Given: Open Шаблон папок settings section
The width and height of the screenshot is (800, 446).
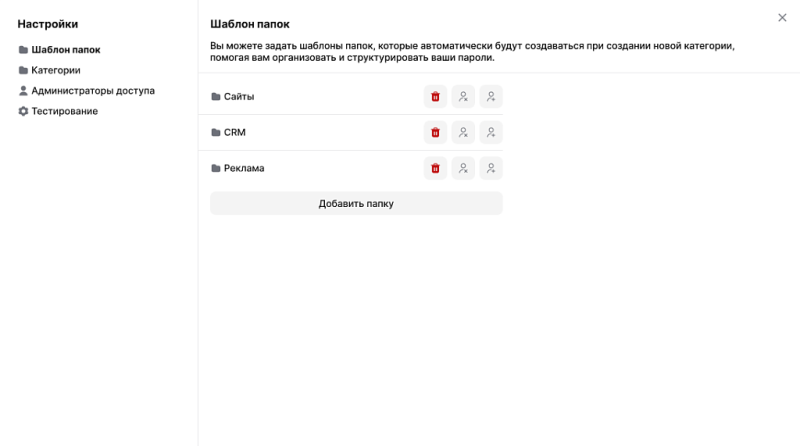Looking at the screenshot, I should coord(65,50).
